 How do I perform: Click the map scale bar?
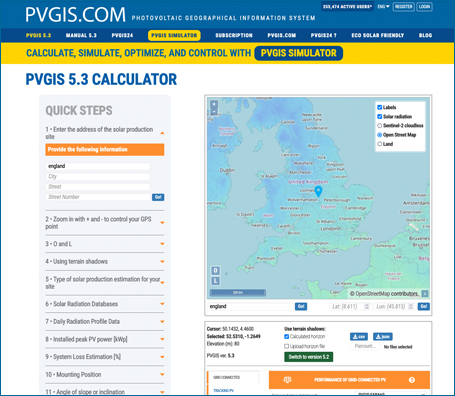pyautogui.click(x=238, y=293)
